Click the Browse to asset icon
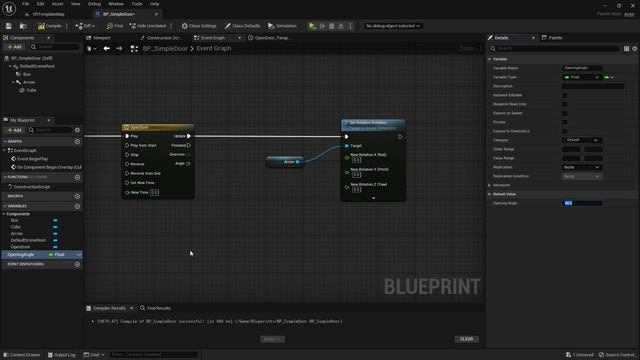The image size is (640, 360). [23, 26]
